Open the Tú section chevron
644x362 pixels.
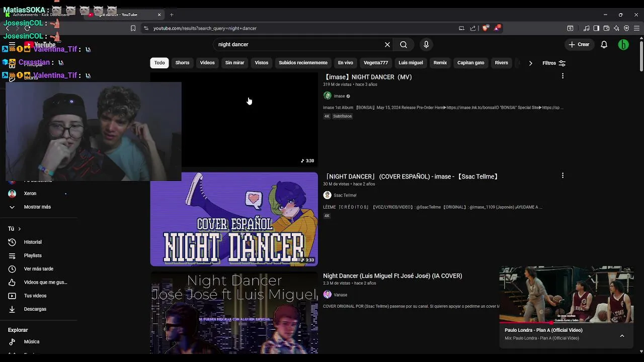19,229
